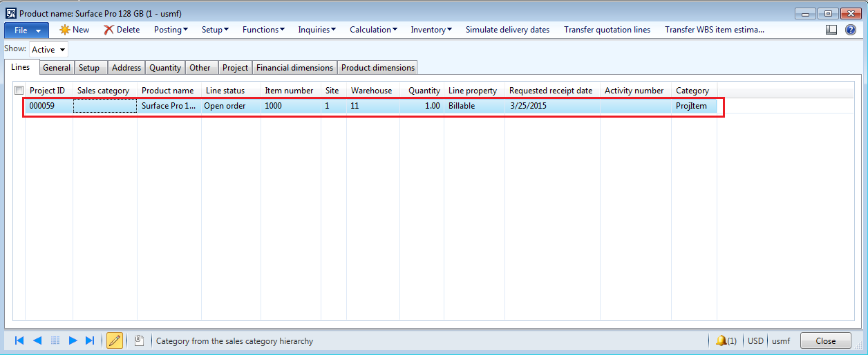Click usmf company in status bar
This screenshot has width=868, height=355.
pos(781,341)
